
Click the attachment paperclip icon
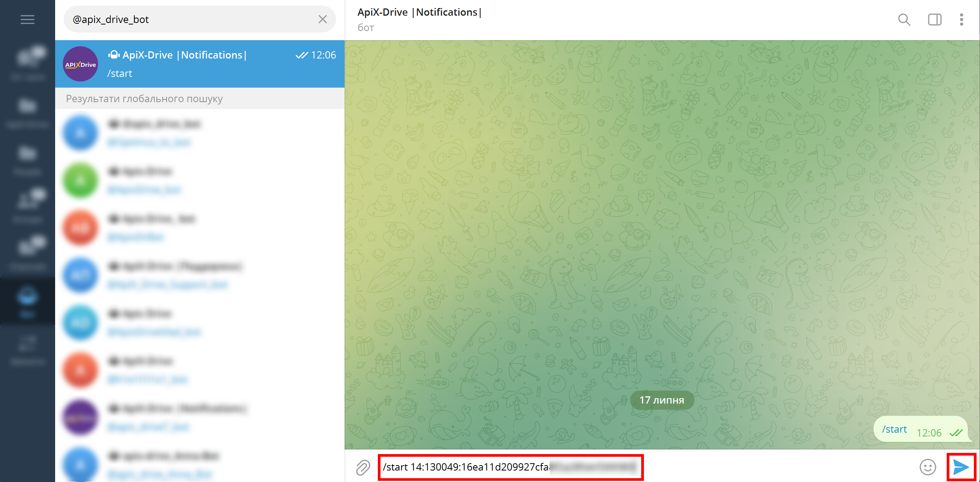(363, 466)
